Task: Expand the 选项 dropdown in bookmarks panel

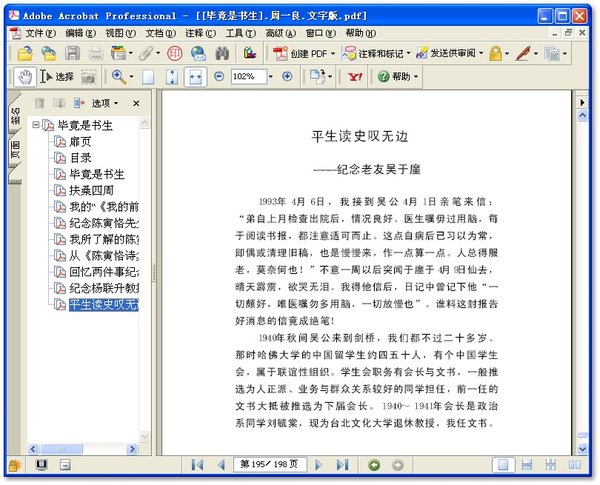Action: point(104,103)
